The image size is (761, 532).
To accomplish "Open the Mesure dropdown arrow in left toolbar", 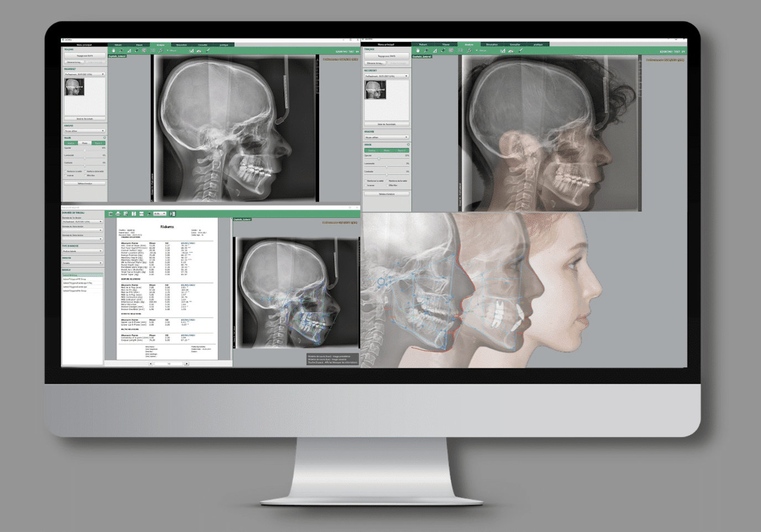I will pos(168,50).
